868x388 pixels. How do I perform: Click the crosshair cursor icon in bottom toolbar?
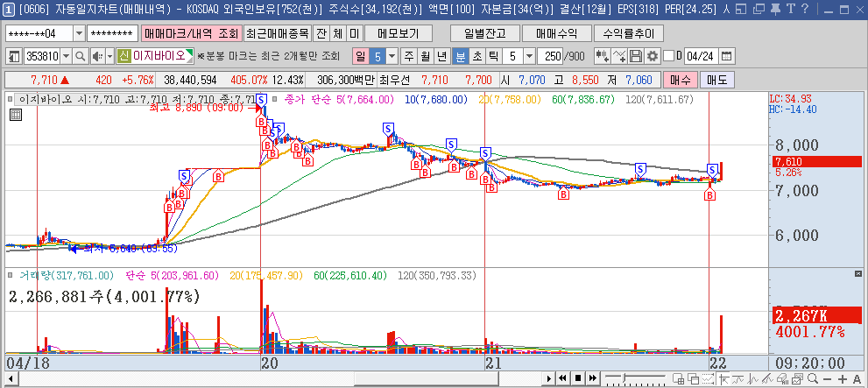(723, 378)
